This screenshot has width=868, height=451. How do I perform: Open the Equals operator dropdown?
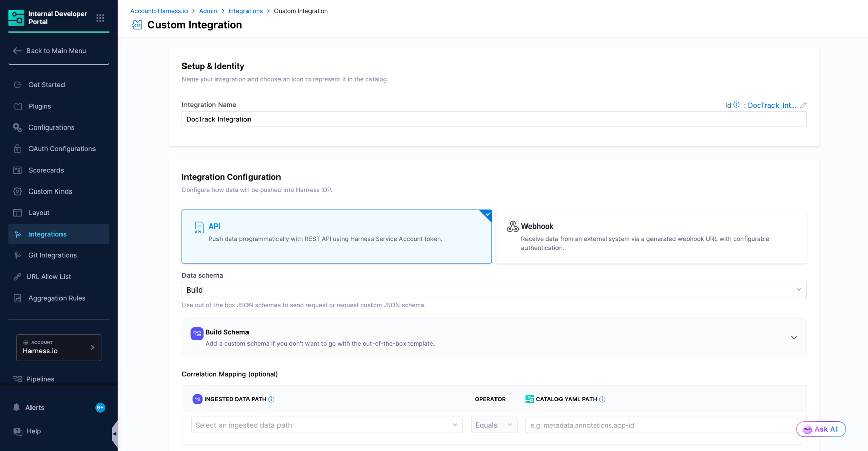pyautogui.click(x=494, y=425)
